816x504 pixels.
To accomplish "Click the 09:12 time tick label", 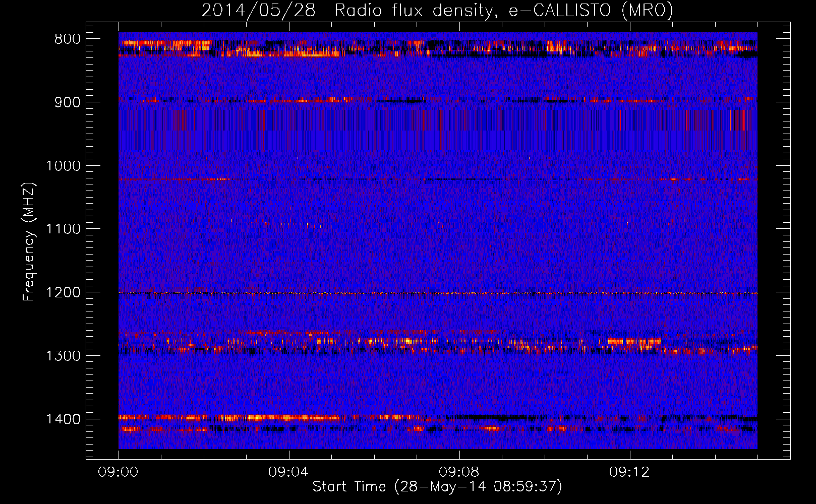I will (x=630, y=472).
